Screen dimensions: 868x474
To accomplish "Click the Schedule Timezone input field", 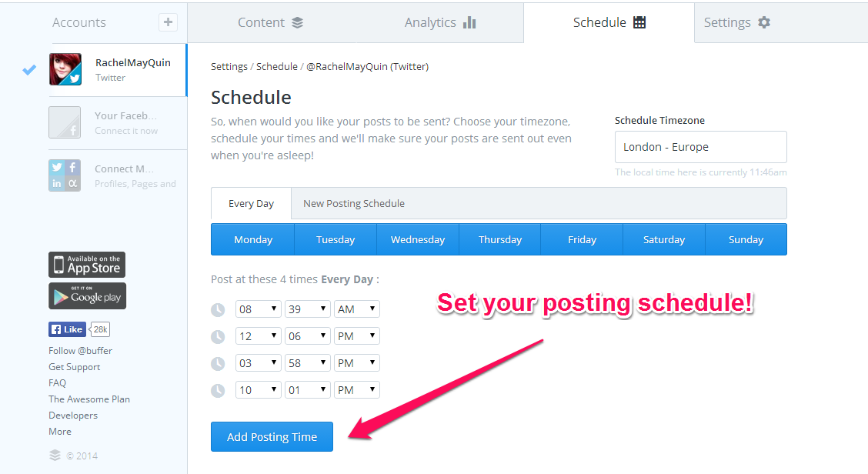I will tap(701, 147).
